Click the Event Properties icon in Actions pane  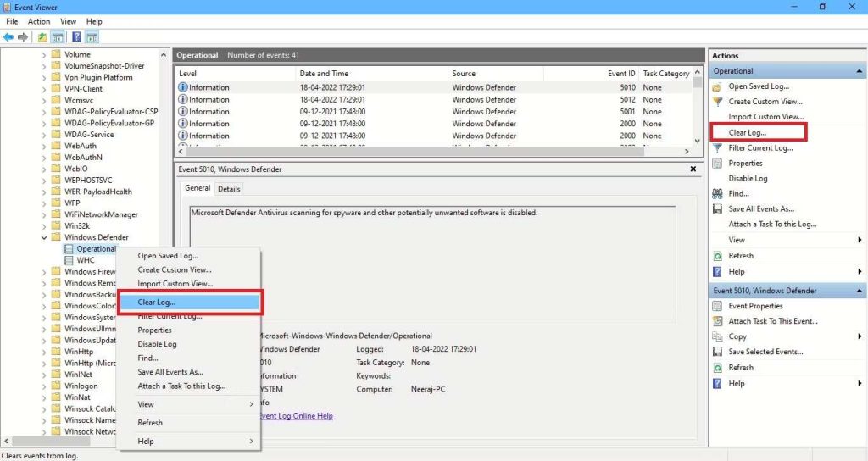[717, 306]
